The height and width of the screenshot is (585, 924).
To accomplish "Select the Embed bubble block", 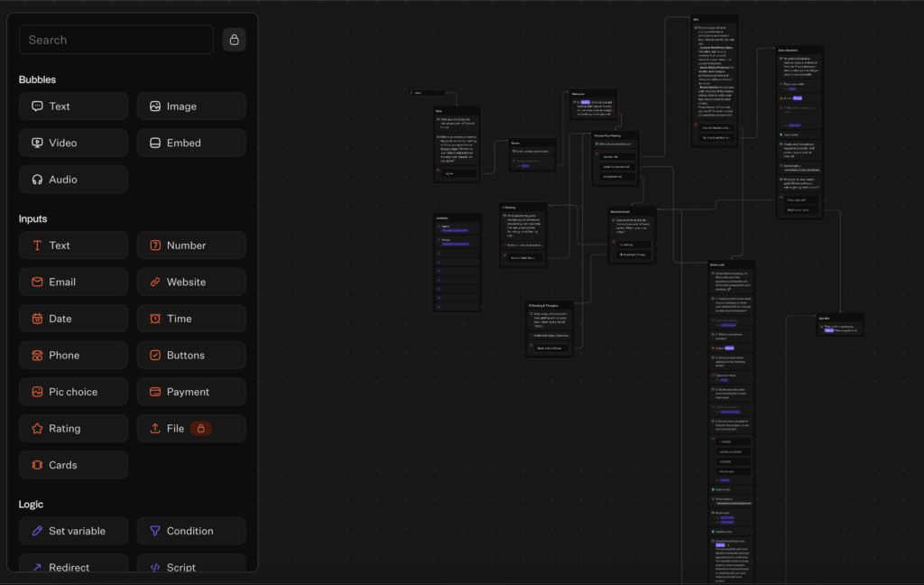I will pos(191,143).
